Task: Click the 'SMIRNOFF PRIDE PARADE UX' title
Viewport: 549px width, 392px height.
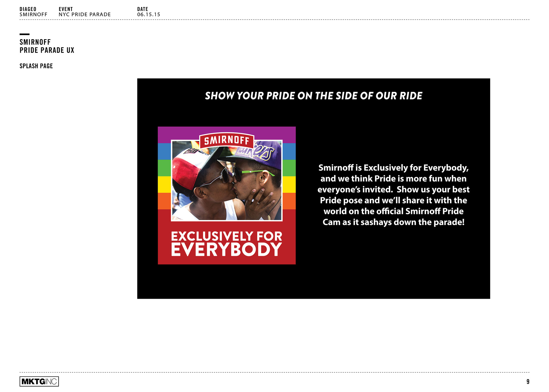Action: click(x=47, y=46)
